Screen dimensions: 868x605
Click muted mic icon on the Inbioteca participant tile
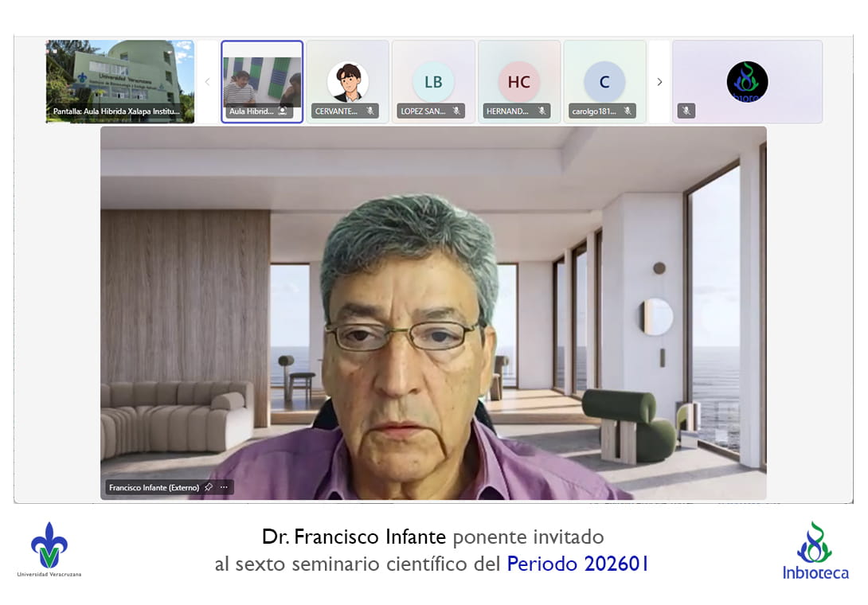point(686,111)
